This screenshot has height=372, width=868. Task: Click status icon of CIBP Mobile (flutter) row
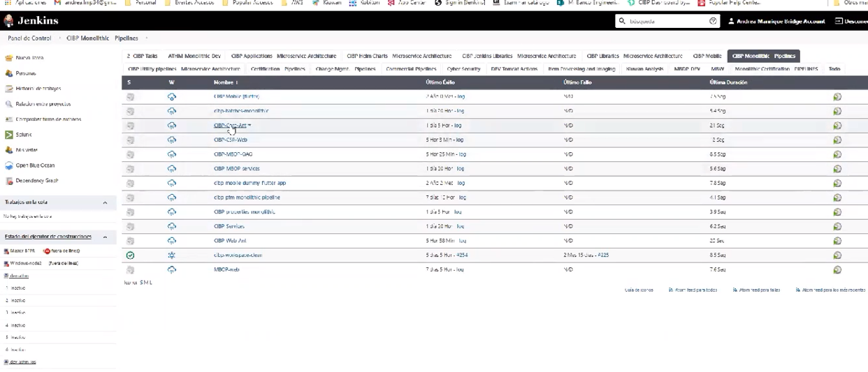(130, 97)
